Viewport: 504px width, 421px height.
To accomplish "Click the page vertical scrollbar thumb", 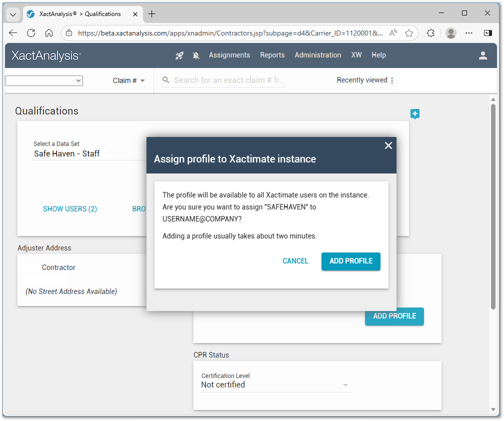I will click(493, 206).
